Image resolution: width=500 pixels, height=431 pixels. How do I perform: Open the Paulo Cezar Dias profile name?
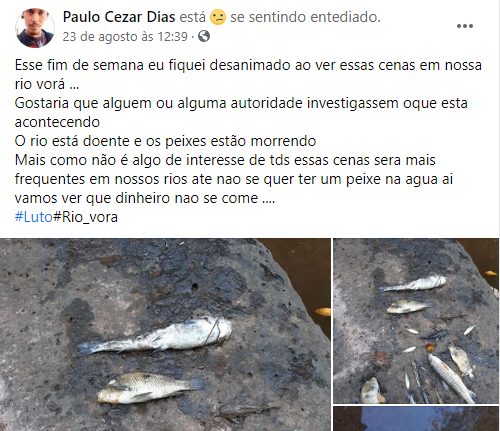(119, 17)
